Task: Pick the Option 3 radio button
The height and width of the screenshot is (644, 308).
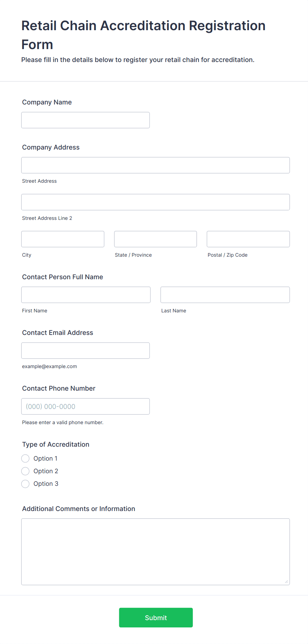Action: pos(26,484)
